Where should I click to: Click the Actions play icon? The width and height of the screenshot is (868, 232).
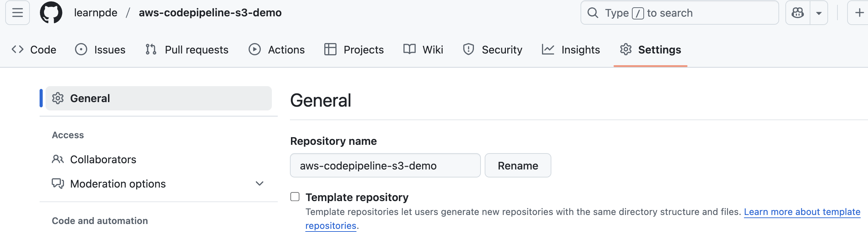tap(254, 49)
